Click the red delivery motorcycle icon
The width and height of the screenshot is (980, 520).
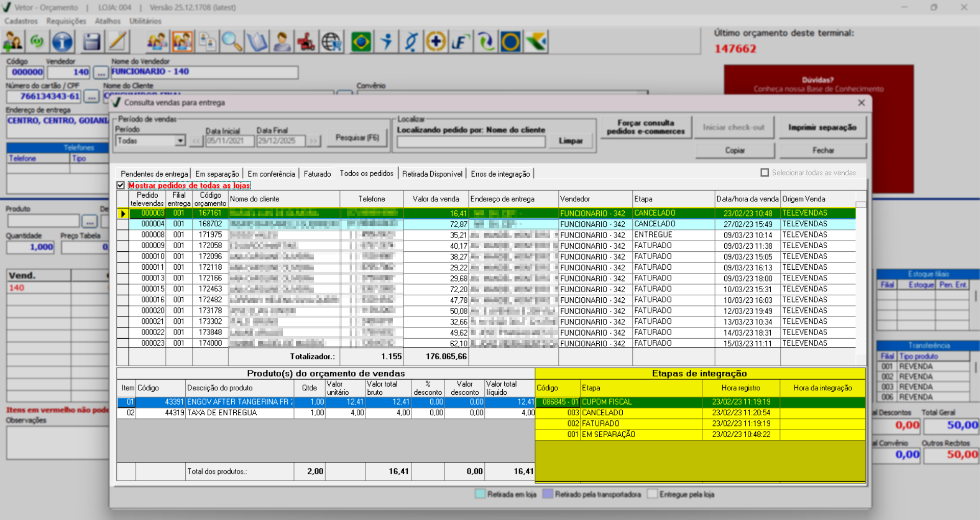(x=306, y=42)
